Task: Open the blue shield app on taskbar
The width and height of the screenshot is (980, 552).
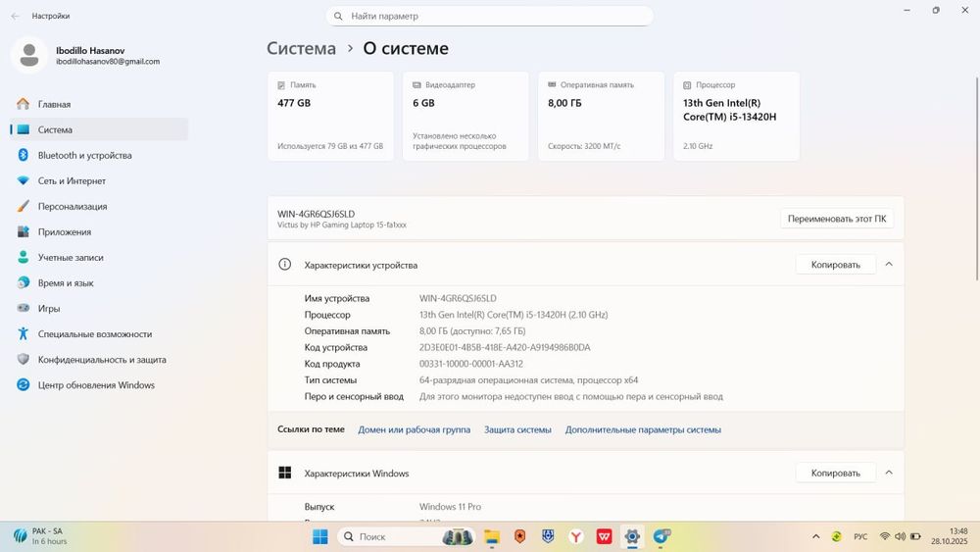Action: (x=548, y=536)
